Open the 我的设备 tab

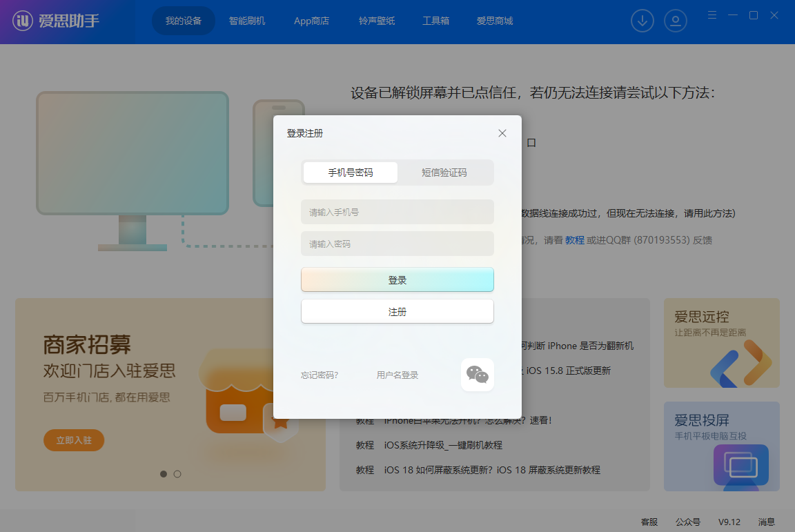(x=184, y=21)
